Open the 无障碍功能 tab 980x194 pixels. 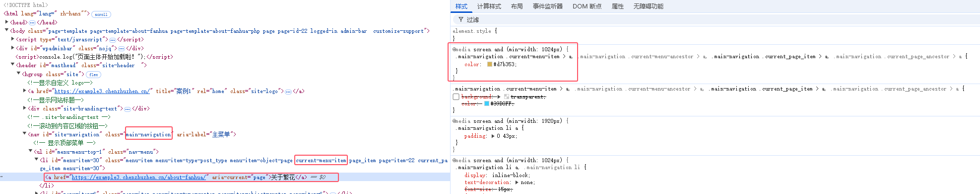click(x=649, y=6)
